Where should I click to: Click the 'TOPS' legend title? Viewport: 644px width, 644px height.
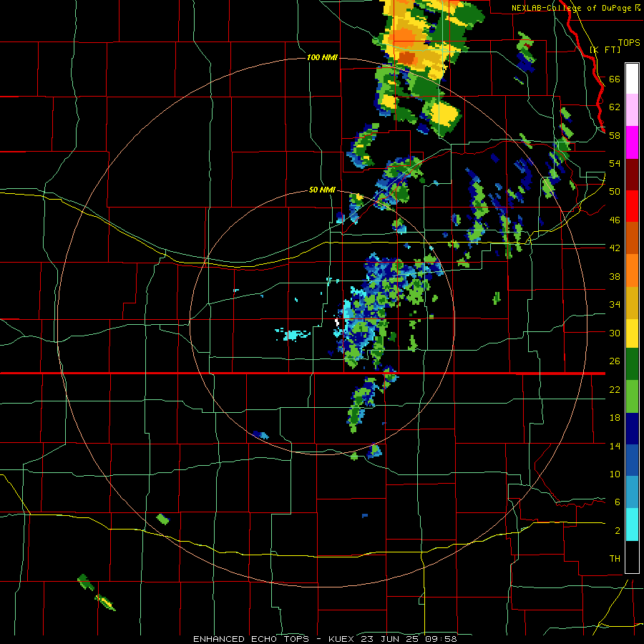coord(629,43)
